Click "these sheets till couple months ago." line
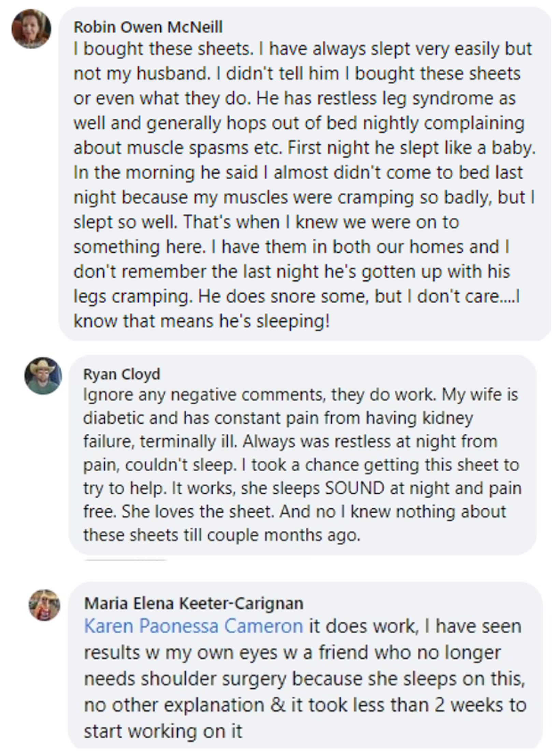This screenshot has width=558, height=756. pos(222,535)
